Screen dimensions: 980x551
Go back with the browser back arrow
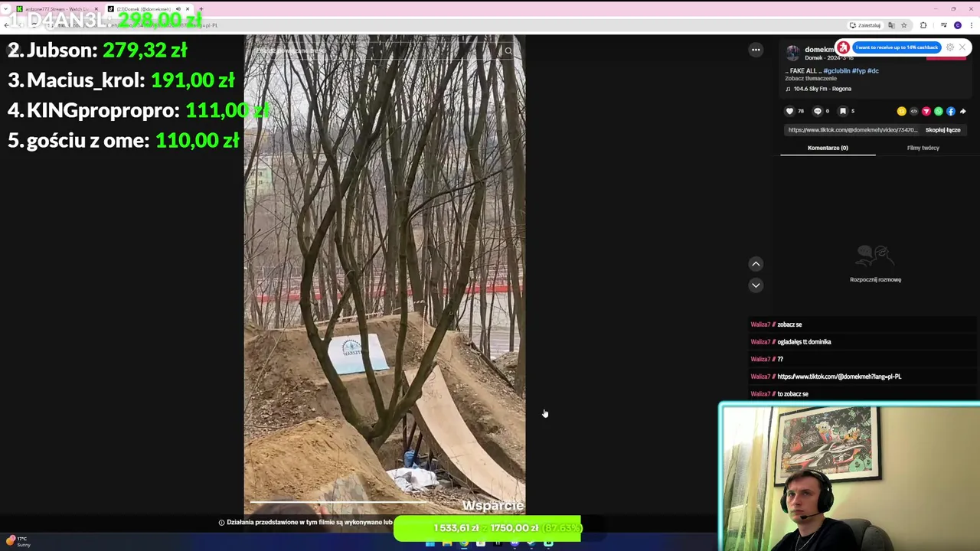[6, 25]
